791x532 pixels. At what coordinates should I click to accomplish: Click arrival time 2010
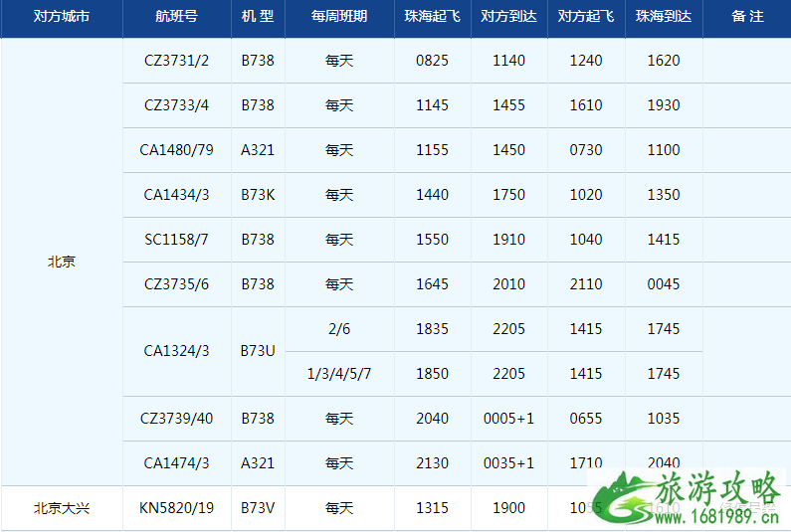[509, 284]
